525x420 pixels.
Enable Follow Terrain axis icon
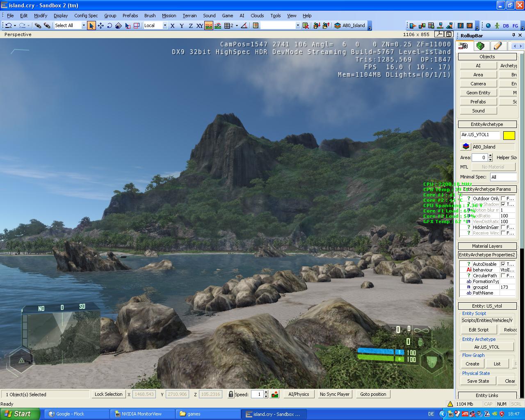pos(209,25)
